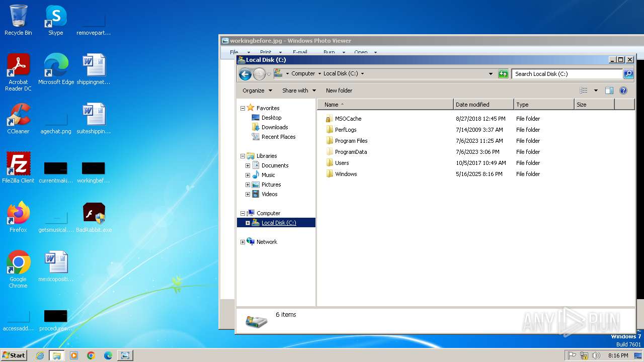The height and width of the screenshot is (362, 644).
Task: Sort by the Type column header
Action: pyautogui.click(x=544, y=105)
